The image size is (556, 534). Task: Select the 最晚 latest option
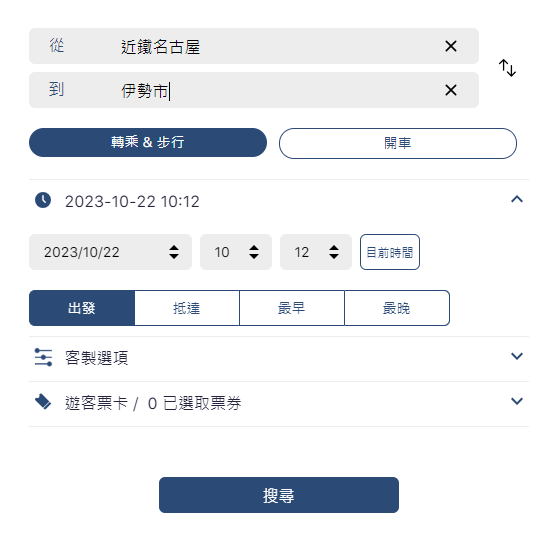pos(397,308)
